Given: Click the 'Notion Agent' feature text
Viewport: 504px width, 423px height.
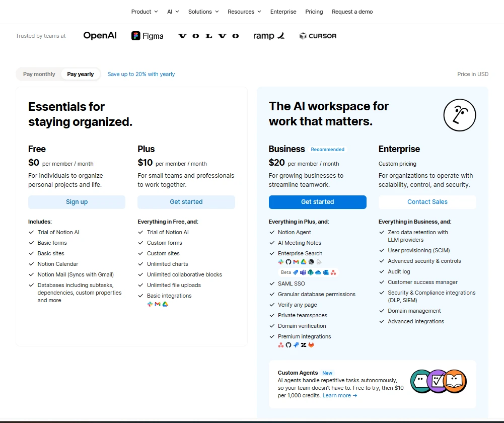Looking at the screenshot, I should click(295, 232).
